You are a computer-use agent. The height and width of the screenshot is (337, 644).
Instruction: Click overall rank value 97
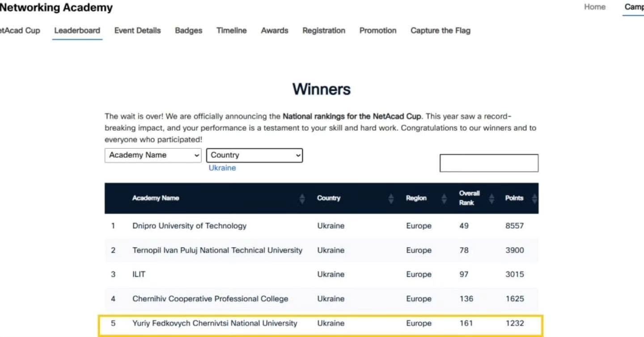(464, 274)
